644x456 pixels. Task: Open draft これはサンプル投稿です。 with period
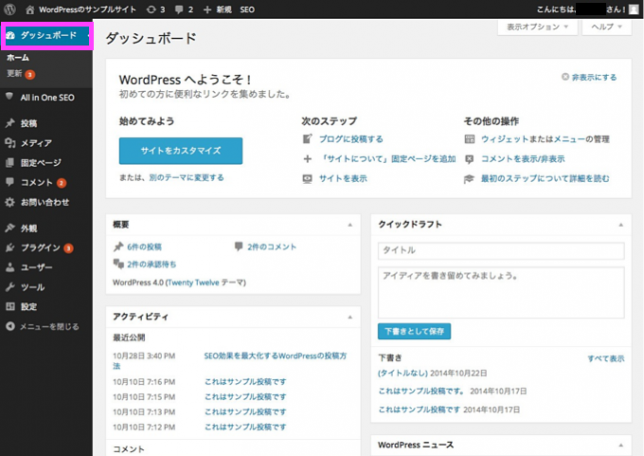tap(421, 391)
